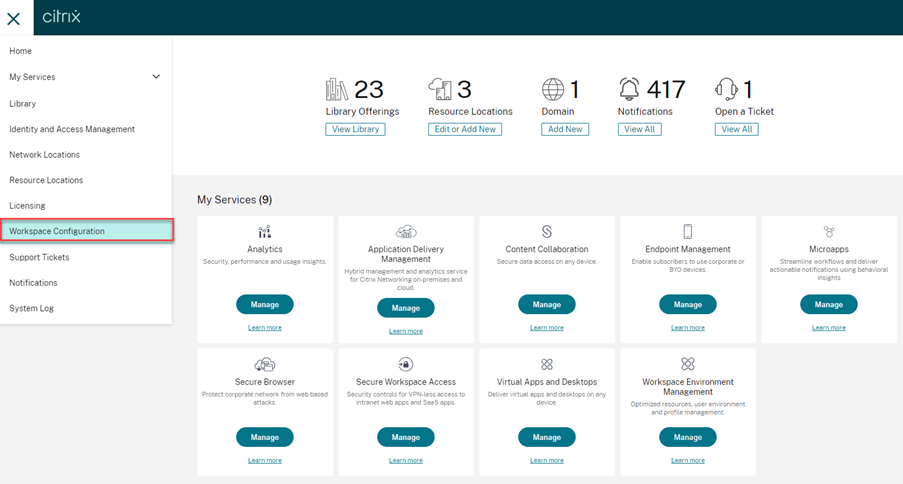
Task: Click the Content Collaboration S icon
Action: tap(547, 232)
